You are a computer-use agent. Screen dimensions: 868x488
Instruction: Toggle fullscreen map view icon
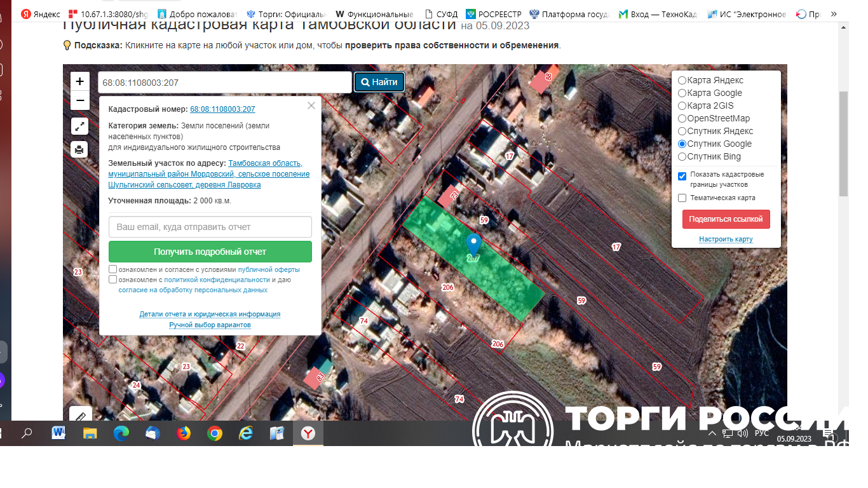[79, 126]
